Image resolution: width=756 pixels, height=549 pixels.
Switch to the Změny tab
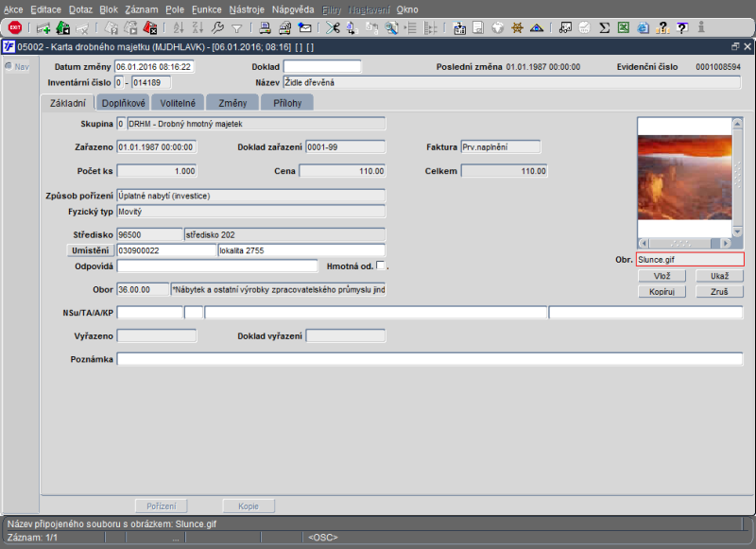point(232,103)
